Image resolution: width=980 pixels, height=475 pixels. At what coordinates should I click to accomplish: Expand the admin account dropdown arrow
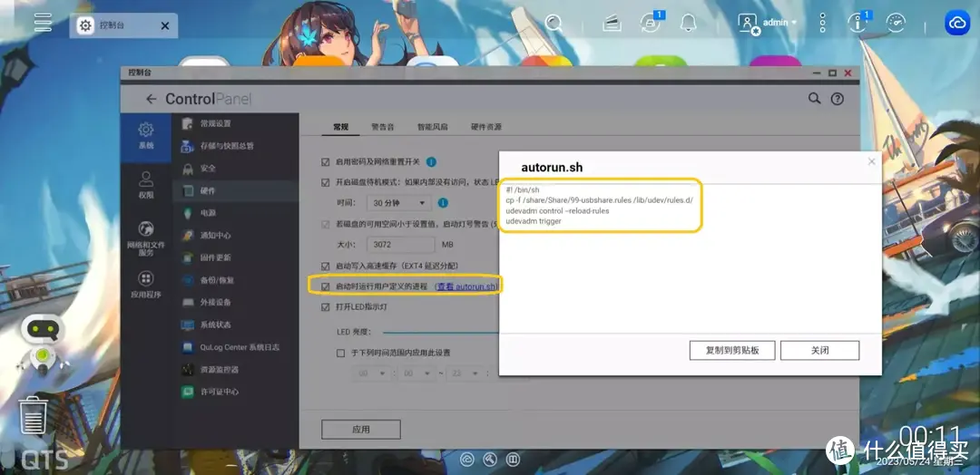794,23
